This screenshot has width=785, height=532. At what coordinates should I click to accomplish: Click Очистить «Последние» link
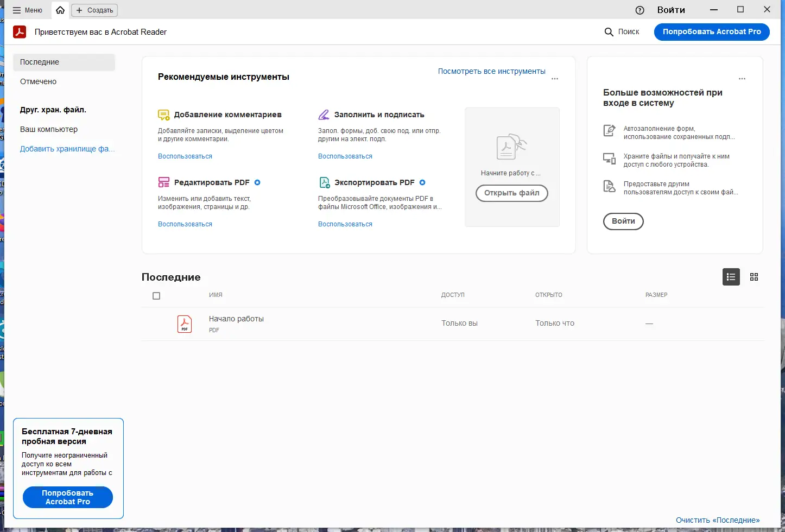718,520
